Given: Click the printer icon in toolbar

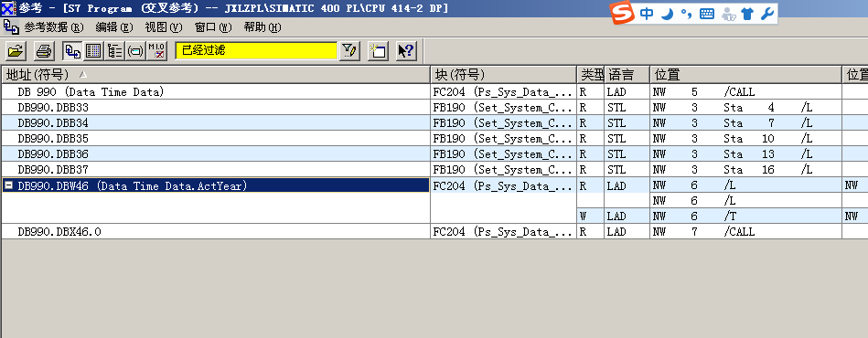Looking at the screenshot, I should (44, 51).
